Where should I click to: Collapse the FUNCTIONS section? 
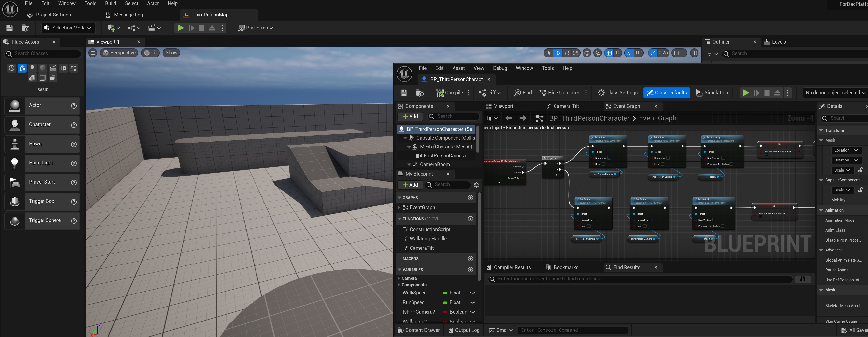pyautogui.click(x=400, y=219)
